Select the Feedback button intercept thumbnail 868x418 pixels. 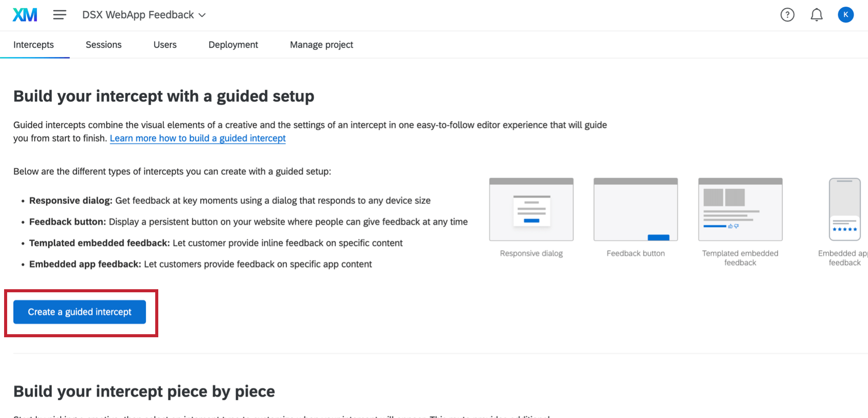click(635, 208)
